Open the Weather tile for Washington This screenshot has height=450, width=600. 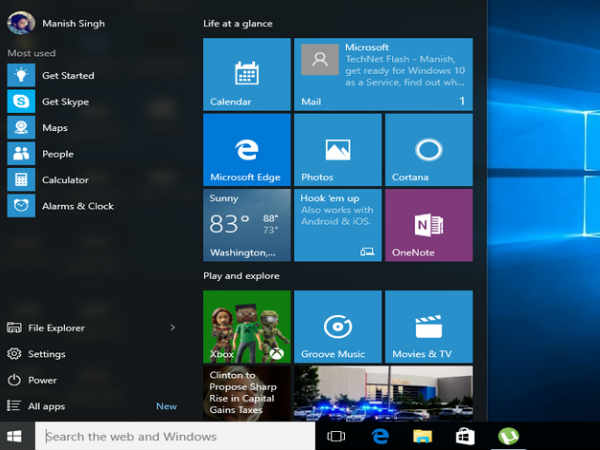[x=246, y=225]
